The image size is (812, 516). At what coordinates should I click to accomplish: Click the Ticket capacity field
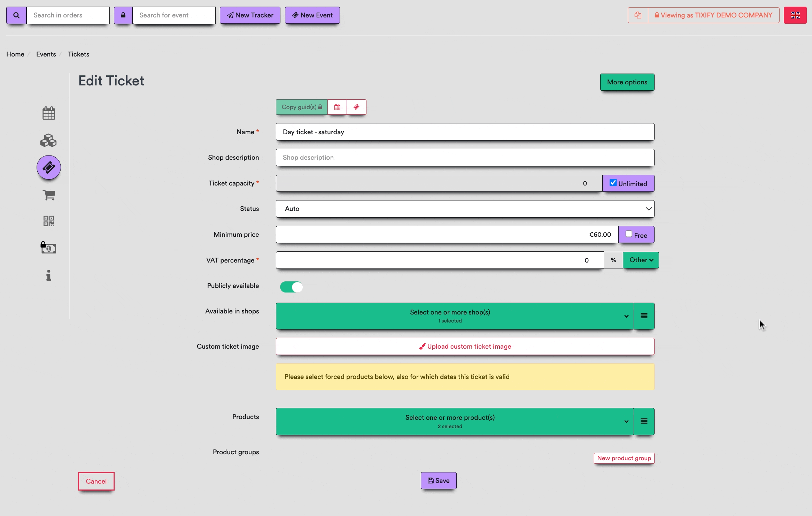coord(439,183)
